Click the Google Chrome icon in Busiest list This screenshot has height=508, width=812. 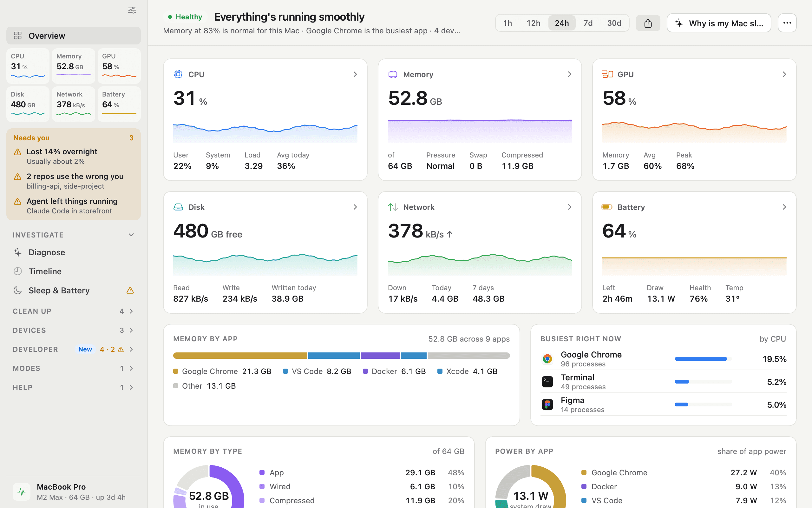click(547, 359)
